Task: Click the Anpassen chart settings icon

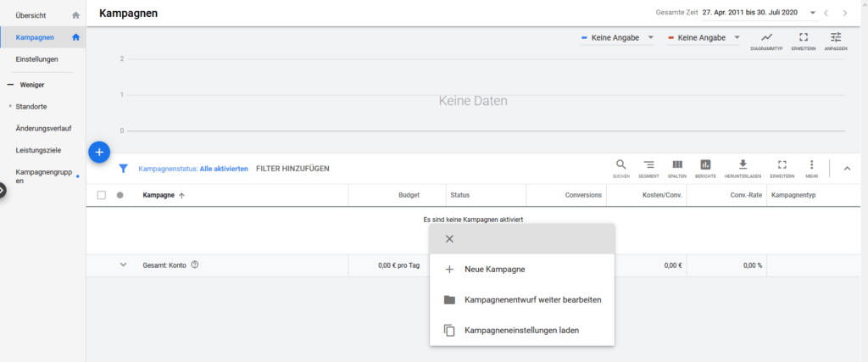Action: (x=836, y=41)
